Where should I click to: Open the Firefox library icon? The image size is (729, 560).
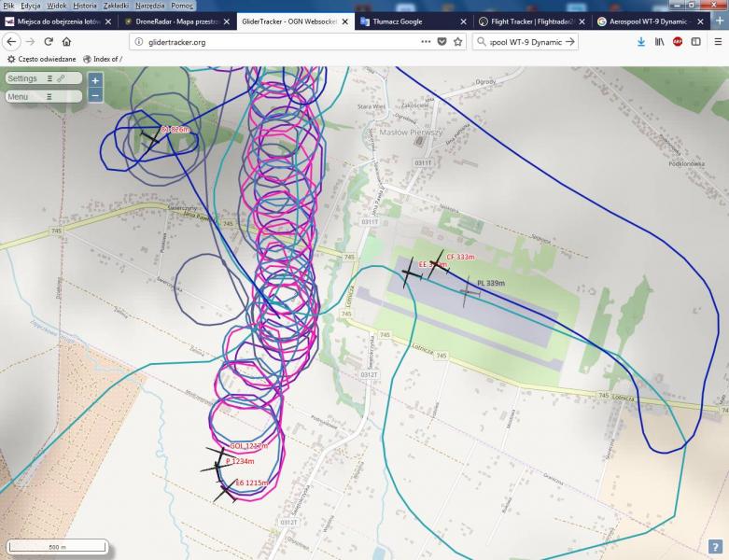[659, 41]
